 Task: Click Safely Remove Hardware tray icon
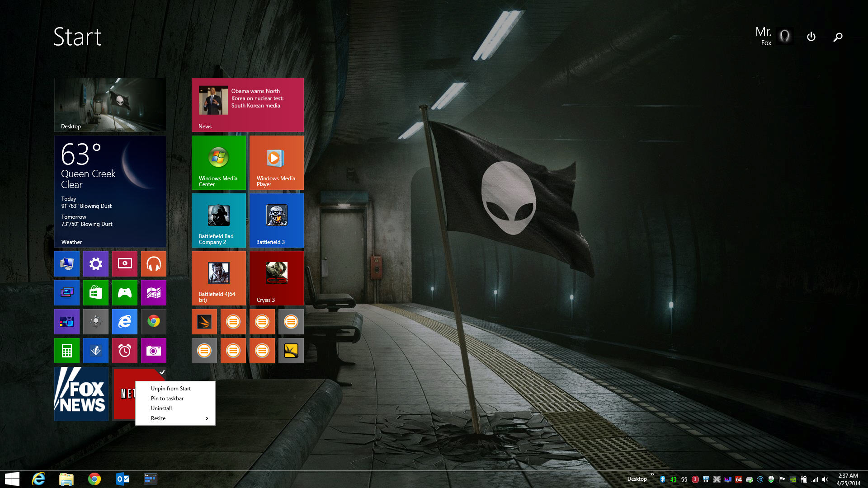coord(750,479)
